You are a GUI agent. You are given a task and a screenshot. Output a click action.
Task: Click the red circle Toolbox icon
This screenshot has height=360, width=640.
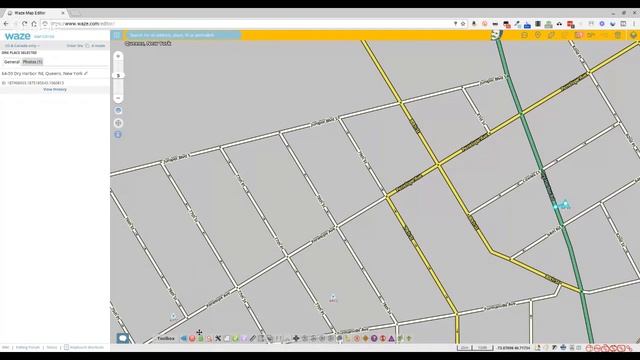[192, 338]
